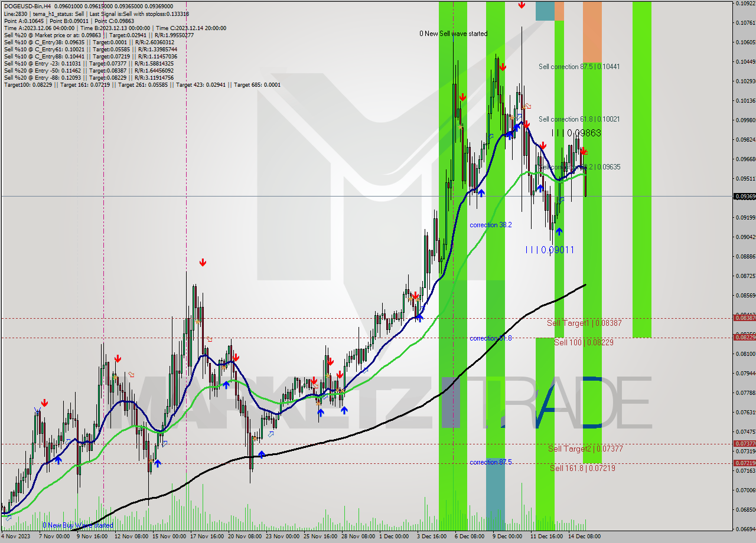Select the '12 Nov 08:00' time axis label

tap(131, 537)
